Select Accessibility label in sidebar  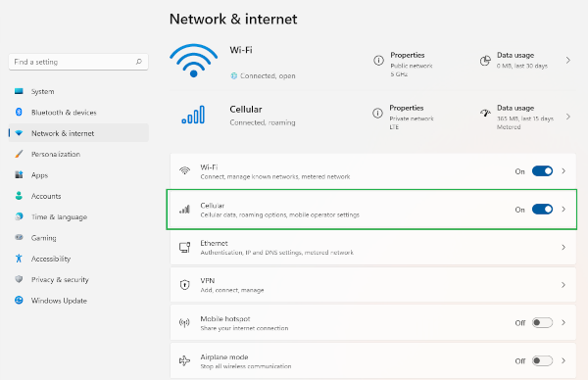(x=51, y=259)
